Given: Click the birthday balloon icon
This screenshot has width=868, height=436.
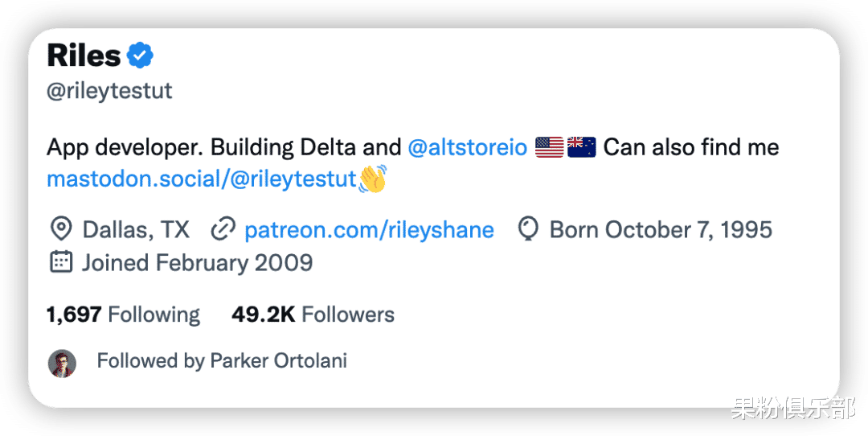Looking at the screenshot, I should point(527,230).
